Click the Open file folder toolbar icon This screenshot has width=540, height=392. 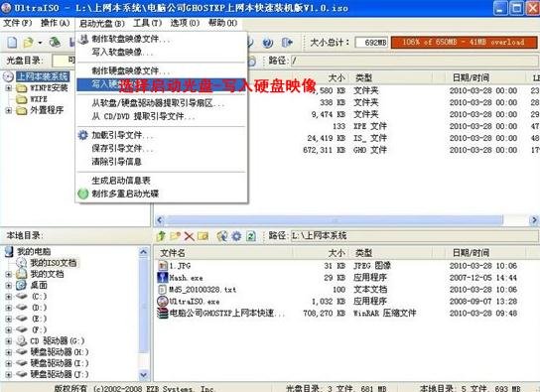click(x=28, y=43)
